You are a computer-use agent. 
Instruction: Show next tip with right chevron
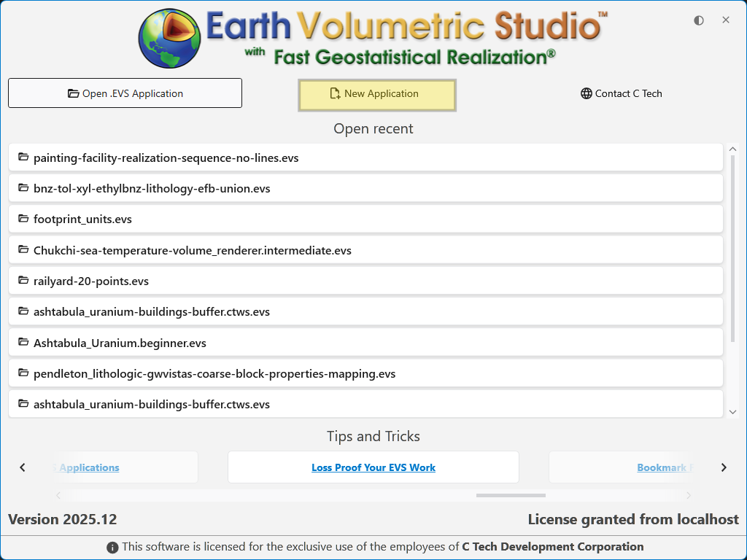tap(724, 467)
